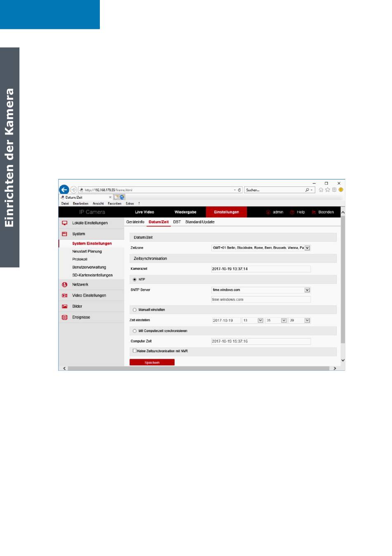The image size is (392, 556).
Task: Click the Netzwerk globe icon
Action: coord(64,285)
